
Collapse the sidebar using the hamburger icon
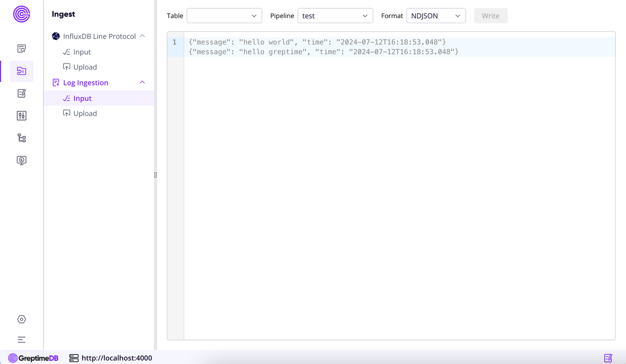click(x=22, y=339)
